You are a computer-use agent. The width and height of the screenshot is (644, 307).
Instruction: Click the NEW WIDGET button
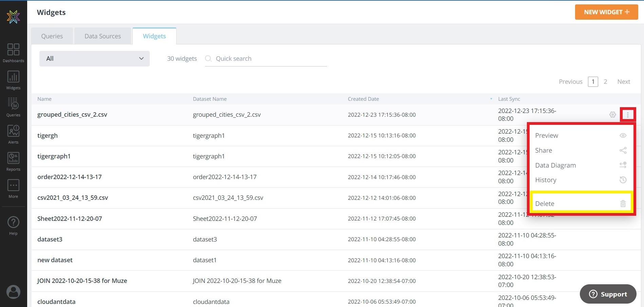[x=606, y=12]
